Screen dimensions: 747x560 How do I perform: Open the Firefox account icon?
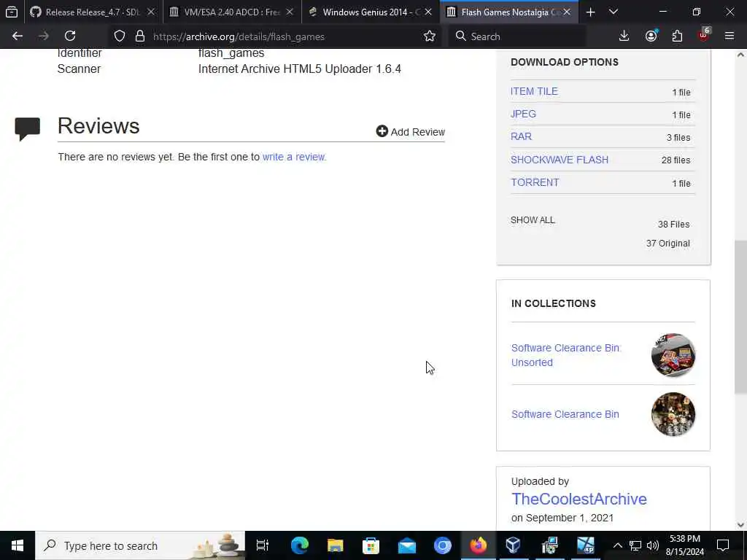click(x=651, y=36)
